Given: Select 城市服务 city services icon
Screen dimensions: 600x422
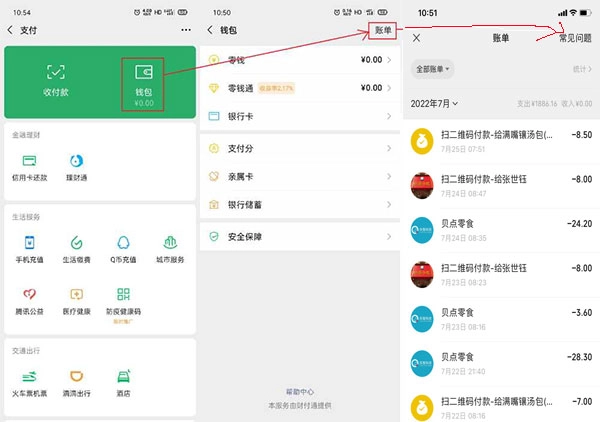Looking at the screenshot, I should (170, 247).
